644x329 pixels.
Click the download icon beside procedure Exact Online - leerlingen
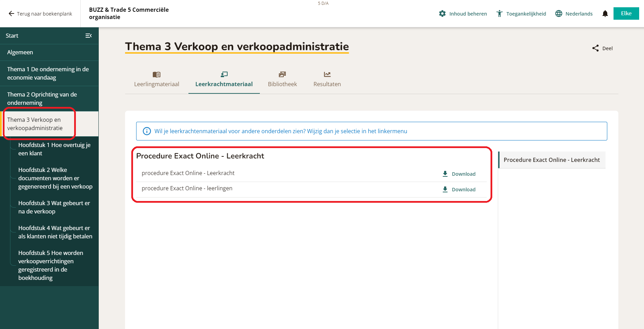(445, 189)
